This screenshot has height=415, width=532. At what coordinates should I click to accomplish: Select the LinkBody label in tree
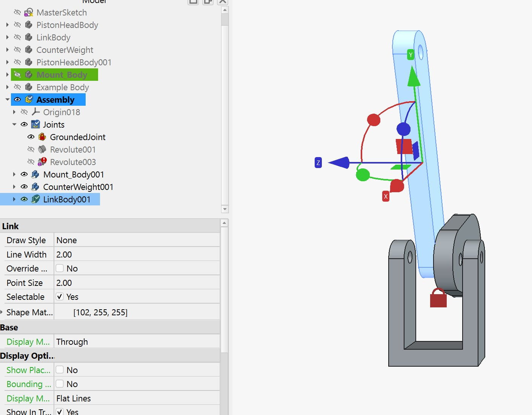coord(53,37)
